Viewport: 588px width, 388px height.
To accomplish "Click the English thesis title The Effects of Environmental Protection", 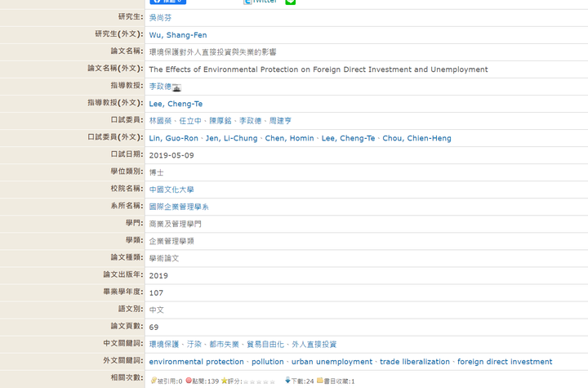I will pyautogui.click(x=318, y=69).
